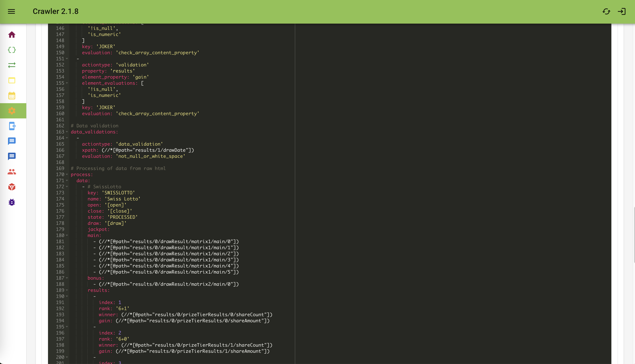Fold the main list at line 180
This screenshot has width=635, height=364.
pos(67,235)
